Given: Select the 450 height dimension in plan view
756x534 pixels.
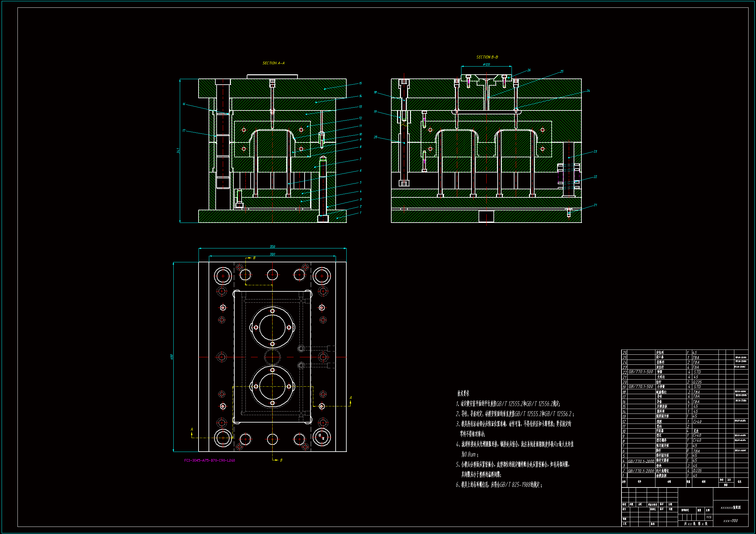Looking at the screenshot, I should [172, 357].
